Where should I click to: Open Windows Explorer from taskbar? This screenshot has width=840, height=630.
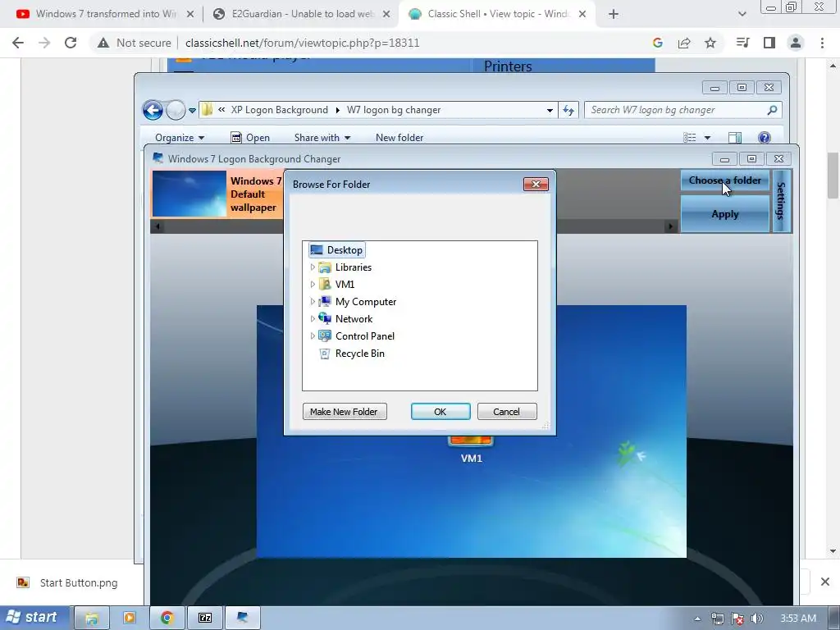pyautogui.click(x=92, y=619)
